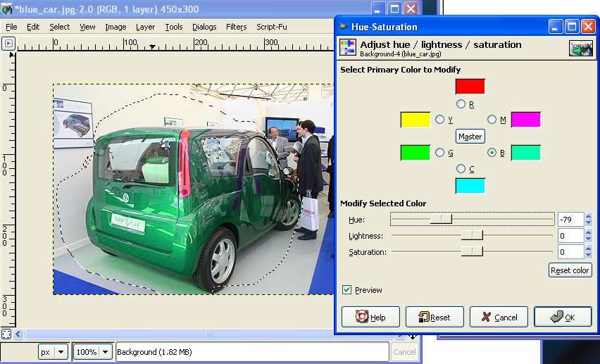Select the R red primary color radio
Screen dimensions: 600x364
(461, 103)
